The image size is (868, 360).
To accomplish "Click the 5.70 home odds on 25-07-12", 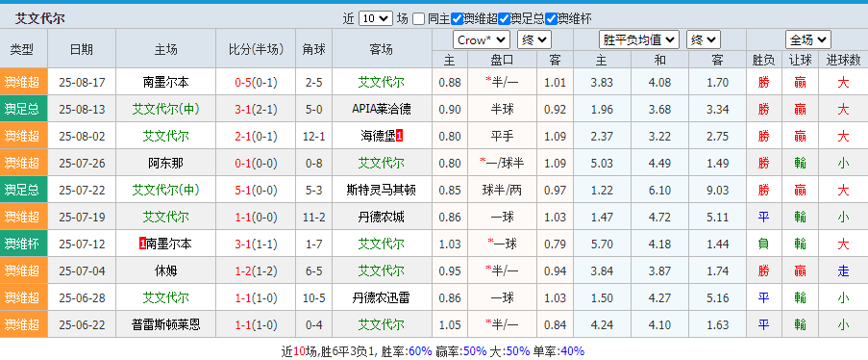I will tap(602, 244).
